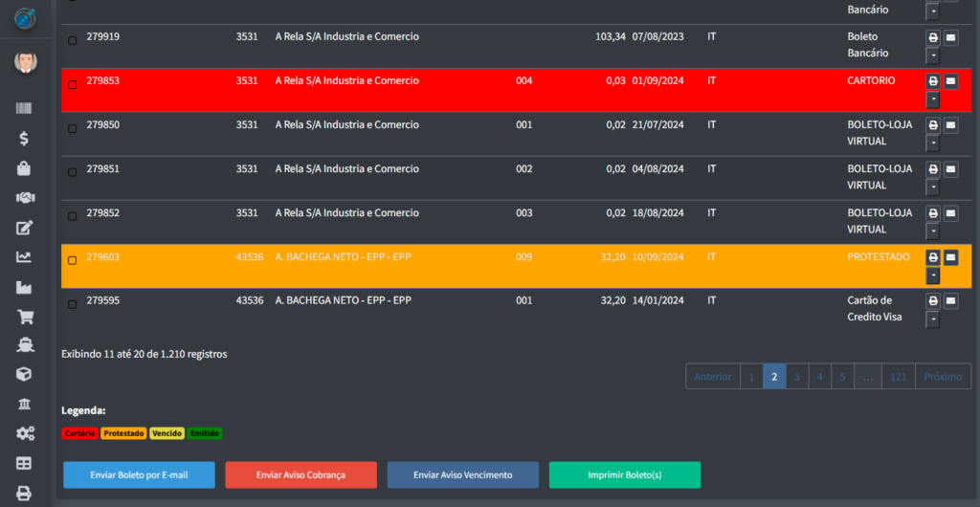980x507 pixels.
Task: Print the boleto for record 279853
Action: pyautogui.click(x=933, y=81)
